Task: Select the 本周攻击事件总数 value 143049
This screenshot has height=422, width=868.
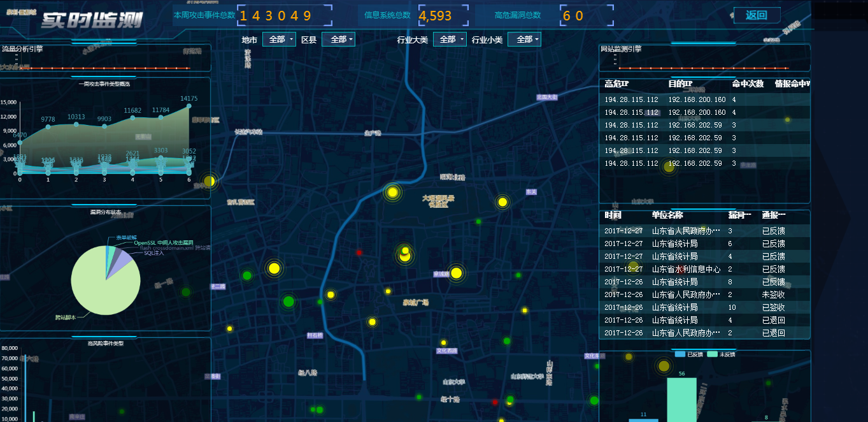Action: click(x=276, y=16)
